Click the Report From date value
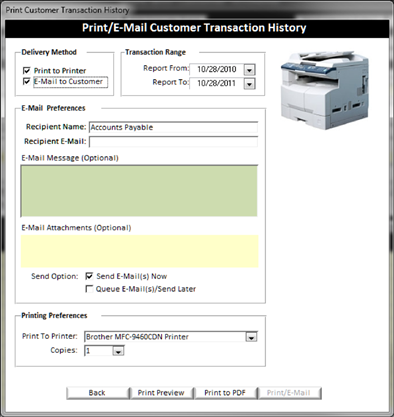The height and width of the screenshot is (417, 394). [217, 69]
